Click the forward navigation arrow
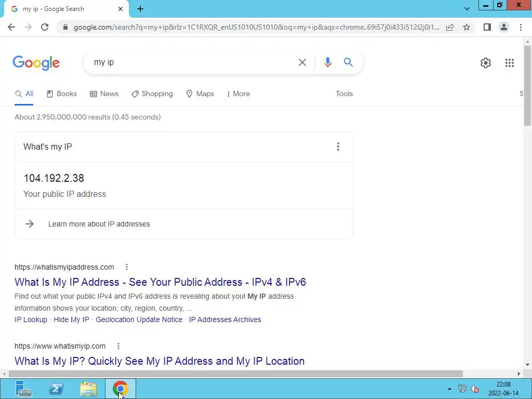The width and height of the screenshot is (532, 399). click(x=28, y=27)
